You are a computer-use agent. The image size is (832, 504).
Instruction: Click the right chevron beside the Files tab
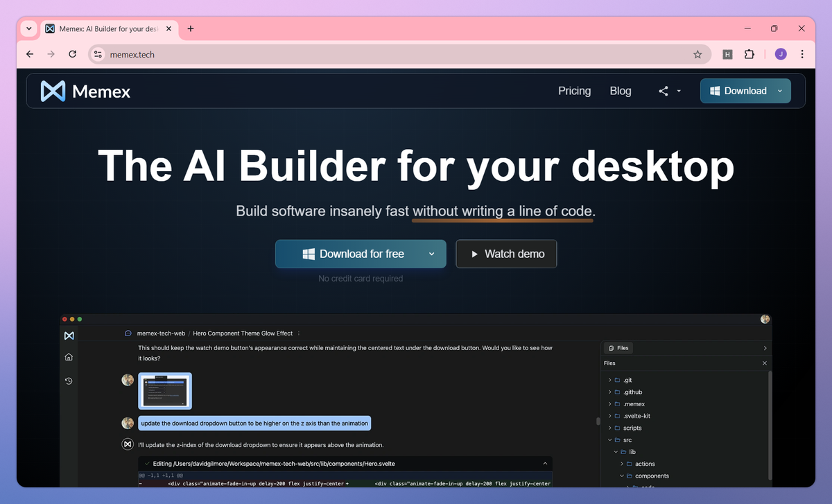[x=765, y=348]
